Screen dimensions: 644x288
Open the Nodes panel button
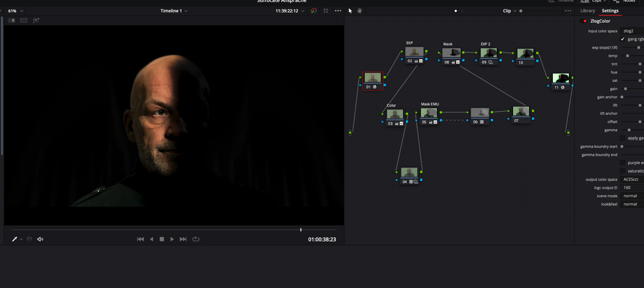[625, 1]
